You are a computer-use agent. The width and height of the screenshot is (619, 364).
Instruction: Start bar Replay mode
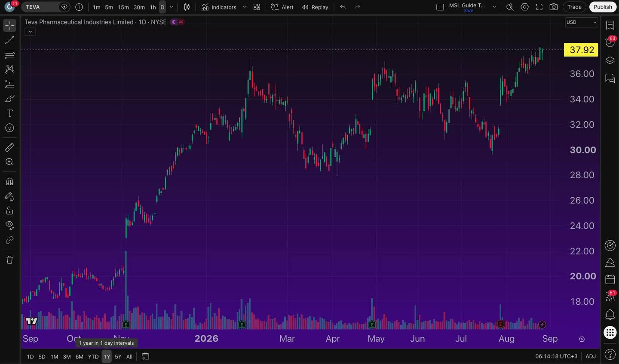point(315,7)
